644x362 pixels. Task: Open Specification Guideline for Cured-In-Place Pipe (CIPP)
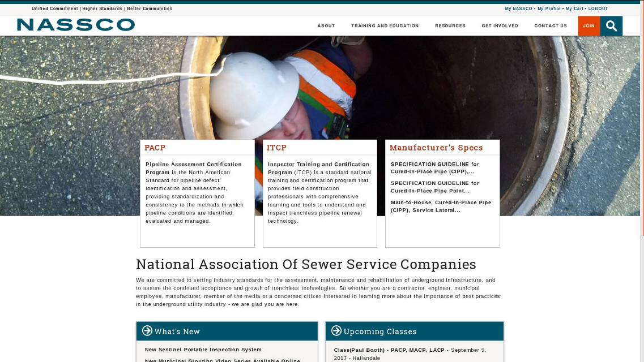click(435, 168)
